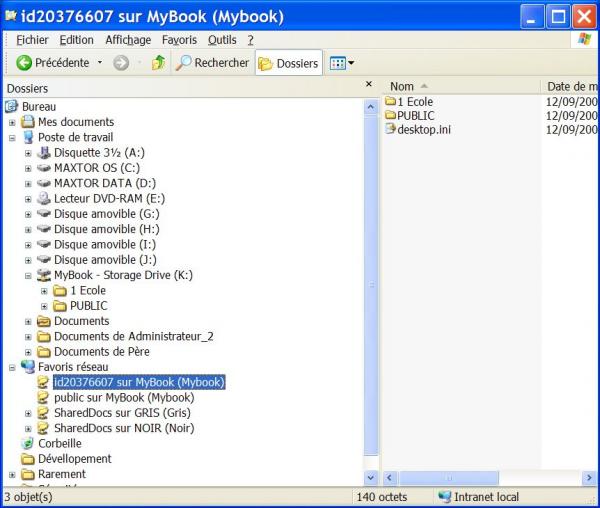Close the Dossiers side panel
The image size is (600, 508).
click(369, 84)
